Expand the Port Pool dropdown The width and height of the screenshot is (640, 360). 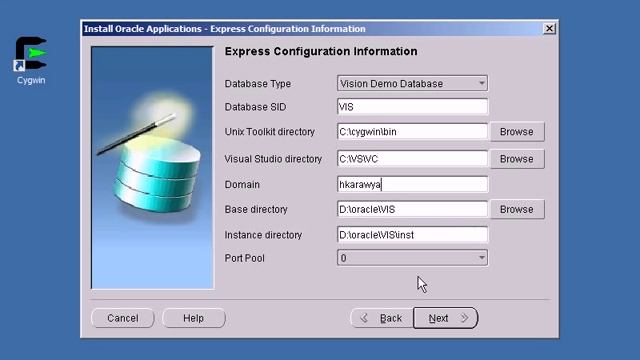(412, 258)
